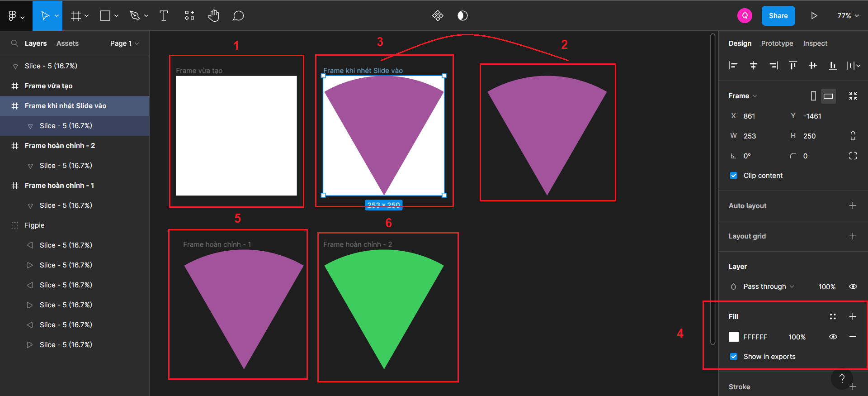Add Auto layout with plus icon
The image size is (868, 396).
(853, 206)
